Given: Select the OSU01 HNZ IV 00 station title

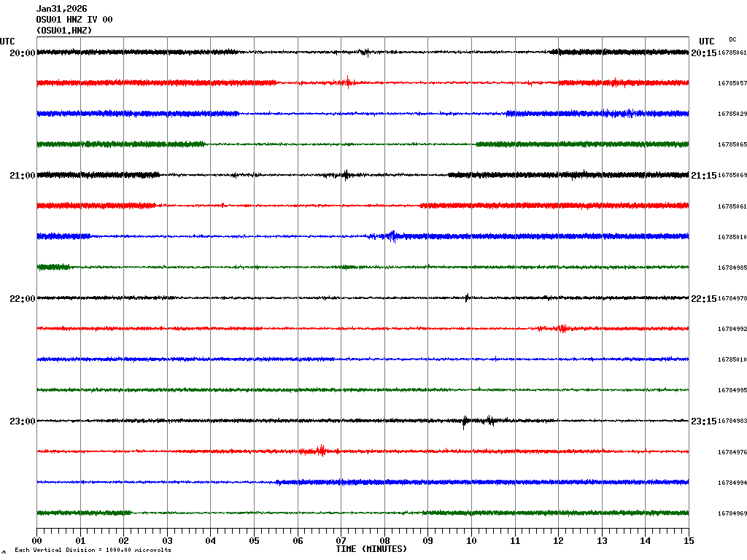Looking at the screenshot, I should 74,20.
